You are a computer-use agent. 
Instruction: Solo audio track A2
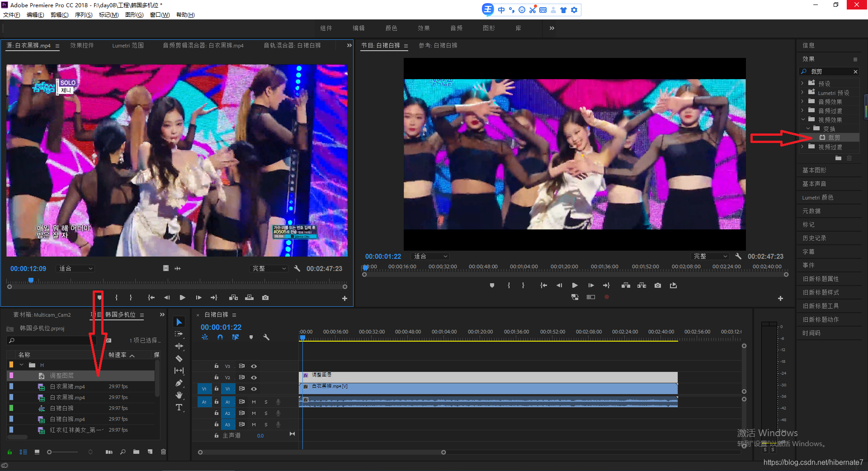(x=266, y=413)
